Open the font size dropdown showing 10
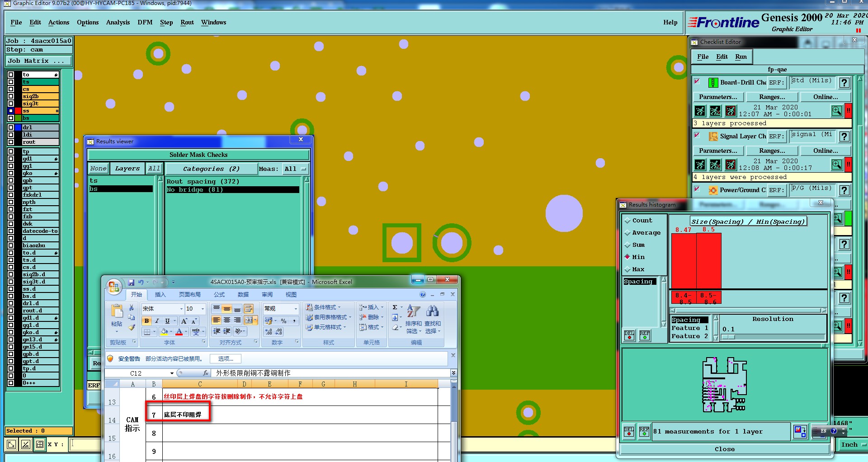868x462 pixels. pos(203,309)
